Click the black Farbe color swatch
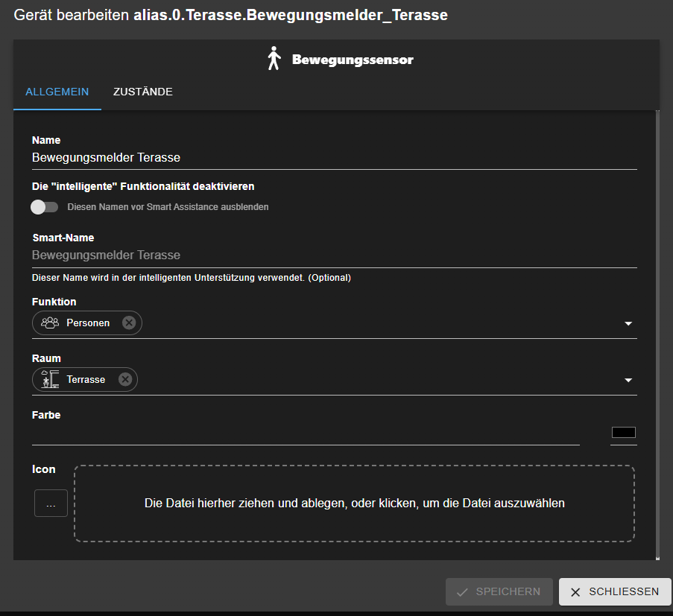673x616 pixels. pos(624,433)
